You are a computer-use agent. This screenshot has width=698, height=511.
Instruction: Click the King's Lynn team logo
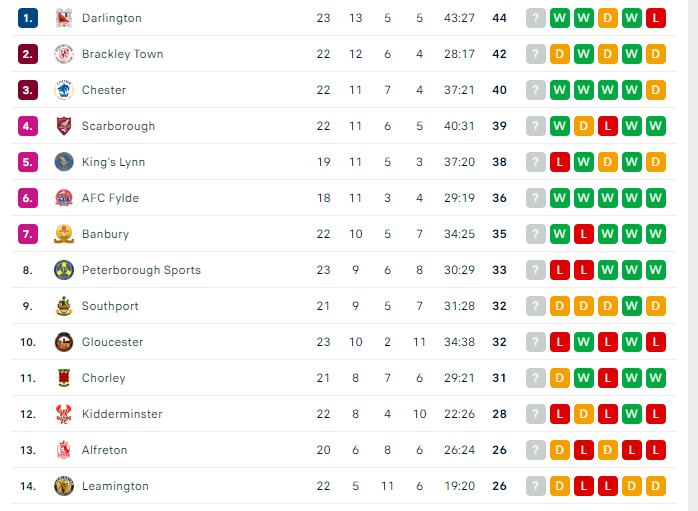[64, 162]
